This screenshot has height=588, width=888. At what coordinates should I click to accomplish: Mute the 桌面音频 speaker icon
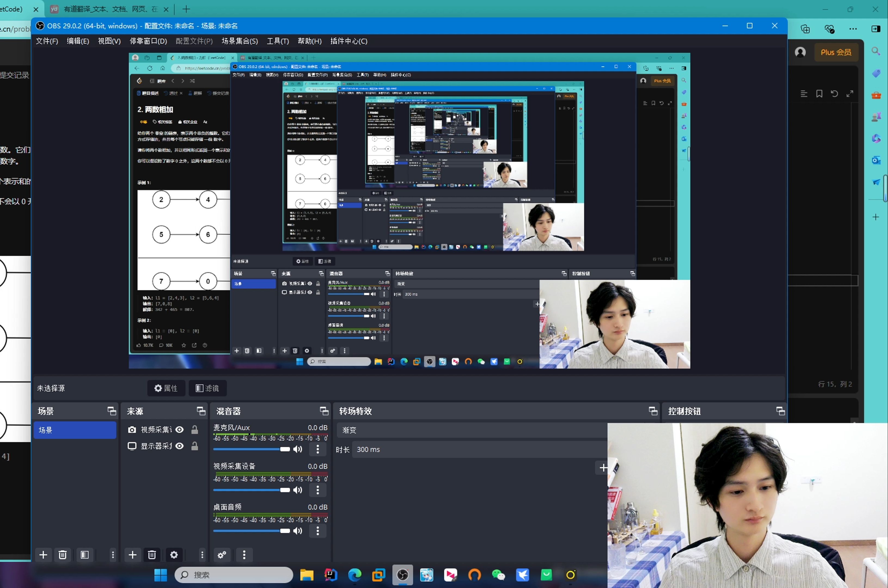pyautogui.click(x=298, y=531)
